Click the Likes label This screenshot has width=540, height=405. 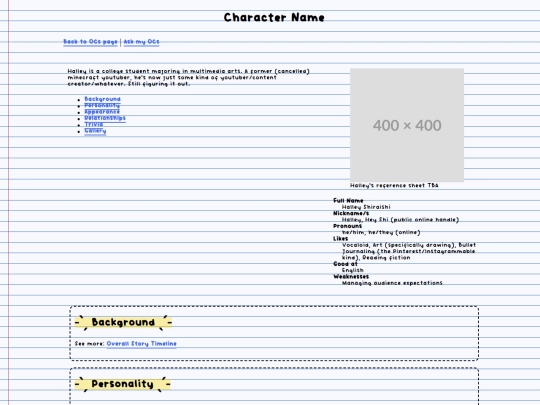click(341, 239)
